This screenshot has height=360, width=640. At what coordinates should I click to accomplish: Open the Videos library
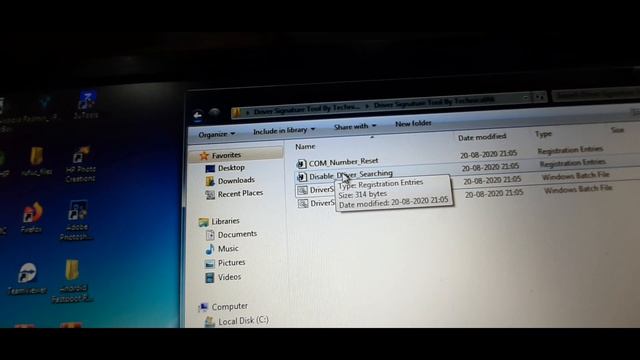pos(223,277)
